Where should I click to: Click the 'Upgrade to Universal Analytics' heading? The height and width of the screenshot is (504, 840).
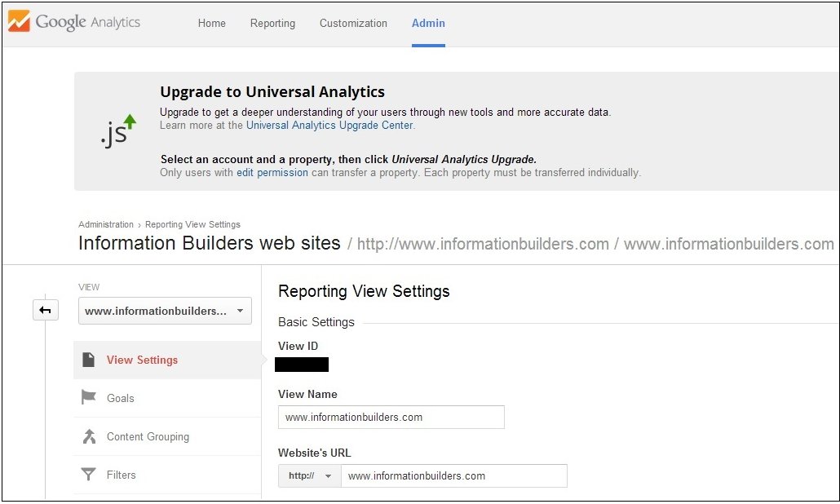272,92
